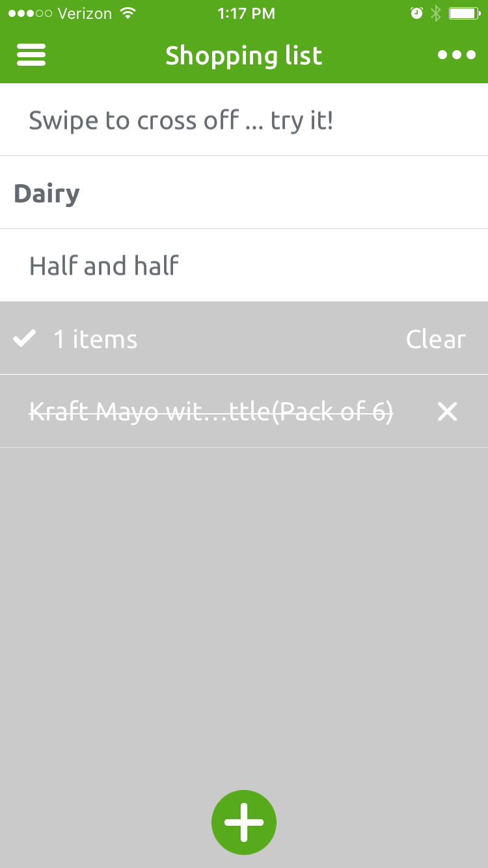488x868 pixels.
Task: Remove Kraft Mayo item with the X icon
Action: click(x=448, y=411)
